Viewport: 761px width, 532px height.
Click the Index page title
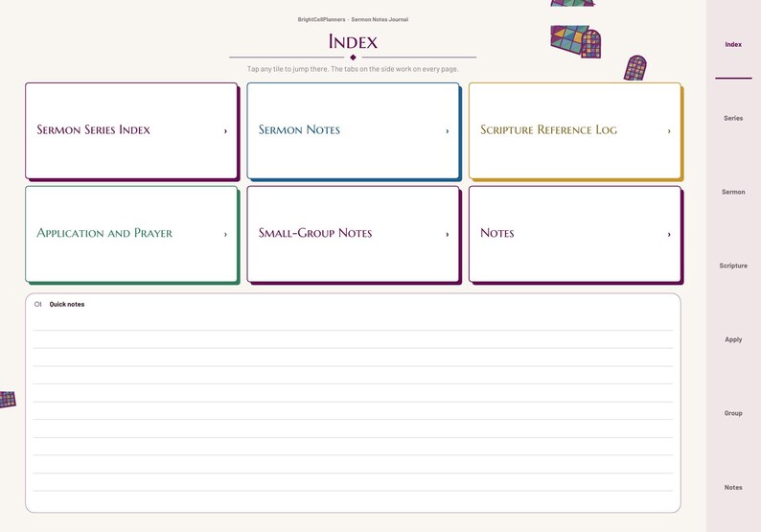click(353, 42)
